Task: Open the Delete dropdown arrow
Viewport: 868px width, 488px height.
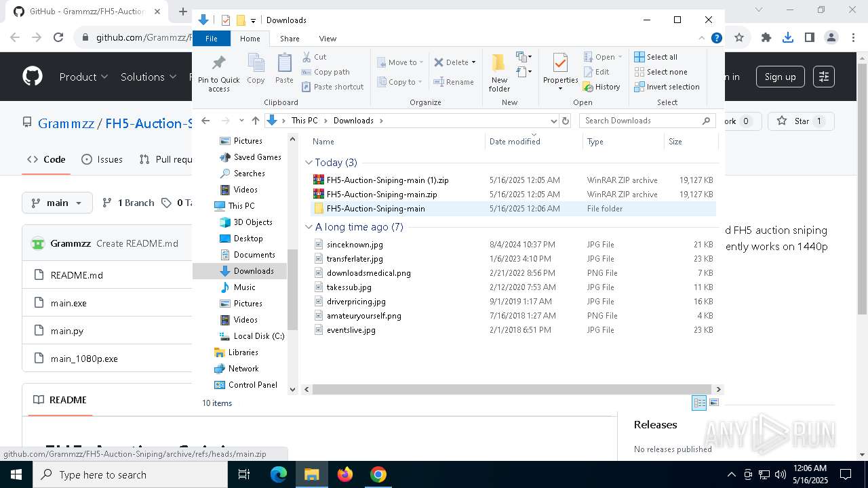Action: [x=473, y=62]
